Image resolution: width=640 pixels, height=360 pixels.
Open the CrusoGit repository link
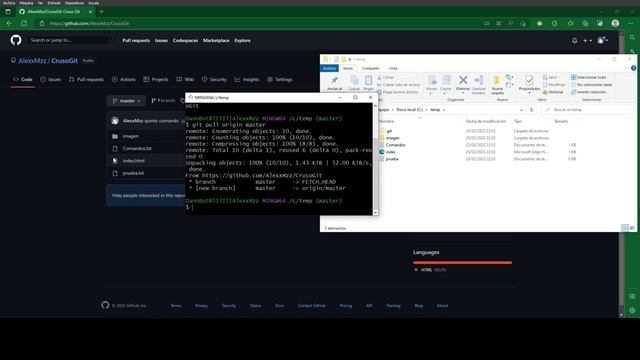click(64, 60)
